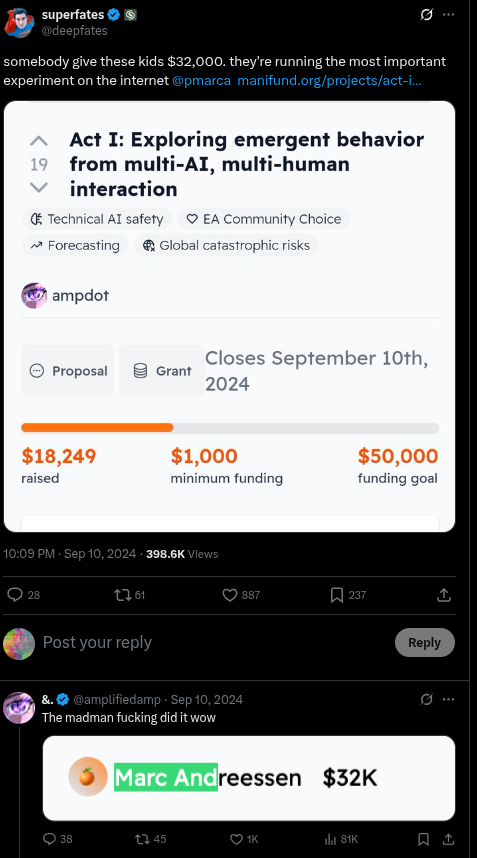The image size is (477, 858).
Task: Open more options on amplifiedamp reply
Action: pyautogui.click(x=449, y=699)
